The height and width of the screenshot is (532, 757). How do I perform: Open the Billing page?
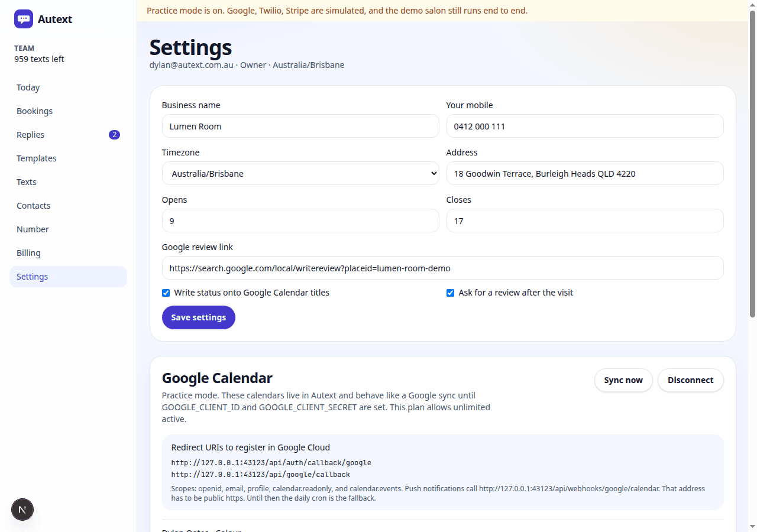68,253
